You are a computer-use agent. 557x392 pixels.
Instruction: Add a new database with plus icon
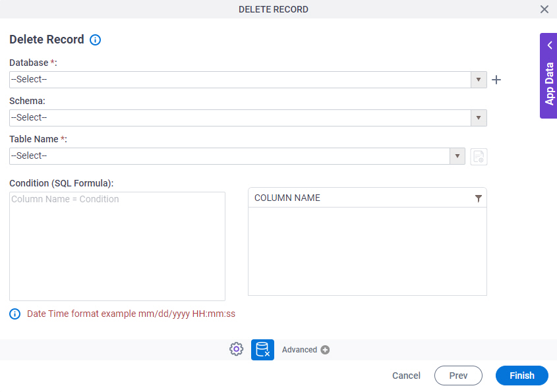point(496,80)
